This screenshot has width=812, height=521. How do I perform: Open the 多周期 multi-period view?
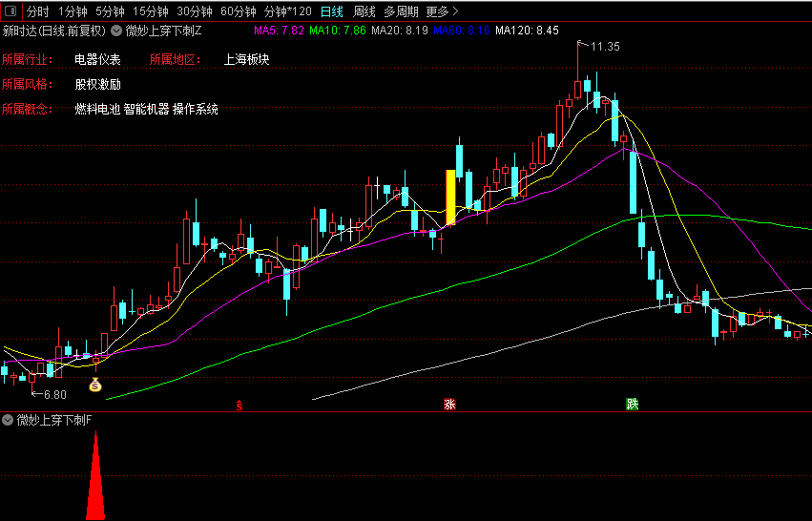click(401, 11)
